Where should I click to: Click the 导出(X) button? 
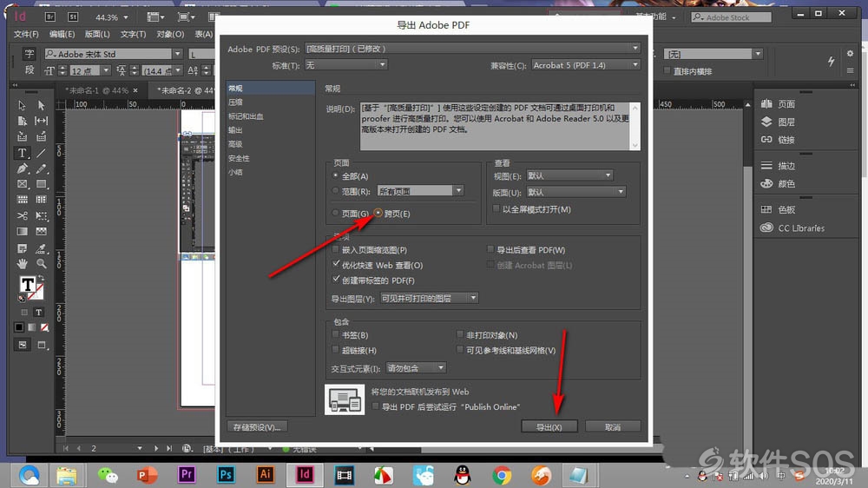(x=549, y=427)
